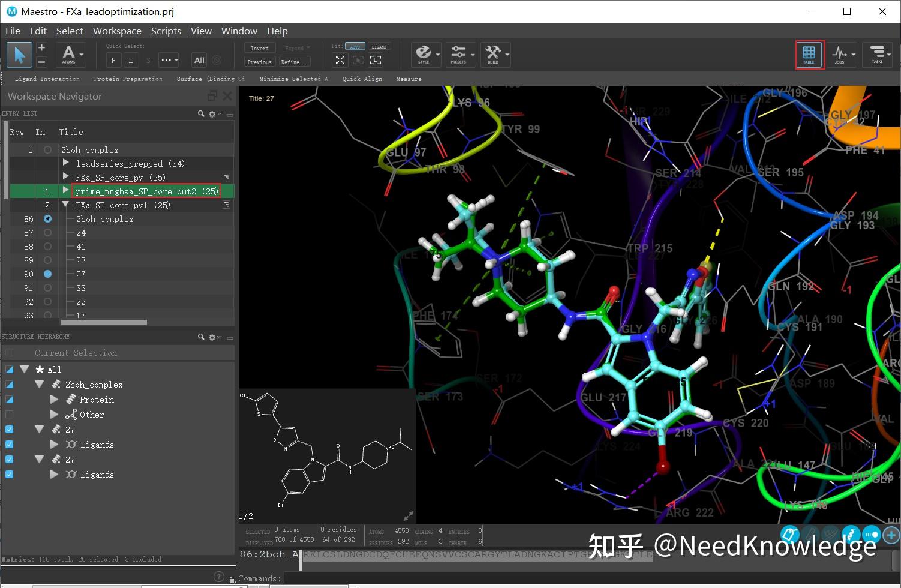Select the Atoms quick-select icon
The image size is (901, 588).
[70, 55]
